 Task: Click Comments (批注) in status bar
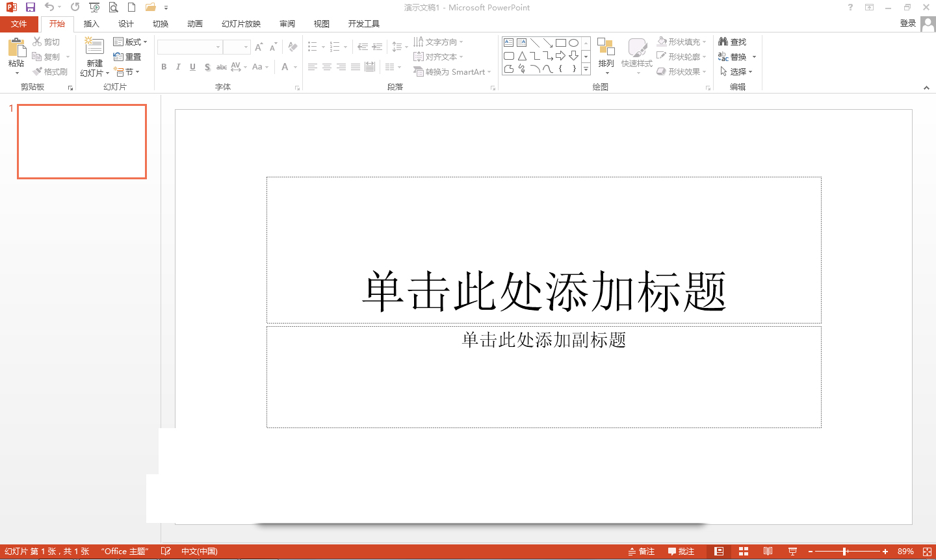[681, 552]
